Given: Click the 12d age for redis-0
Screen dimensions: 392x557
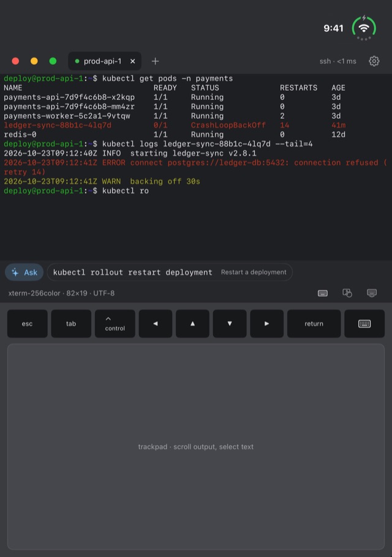Looking at the screenshot, I should [338, 134].
